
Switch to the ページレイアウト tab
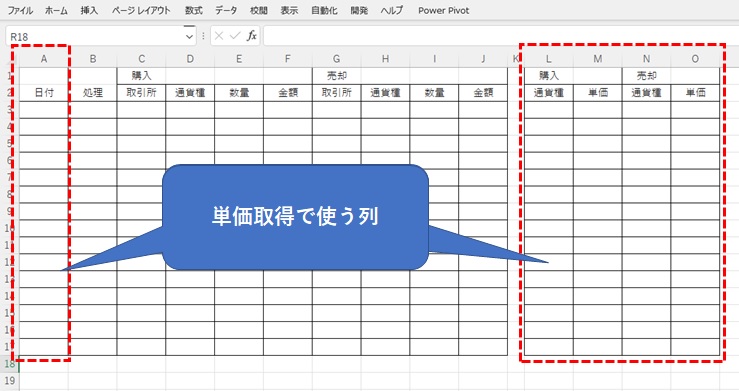tap(141, 10)
